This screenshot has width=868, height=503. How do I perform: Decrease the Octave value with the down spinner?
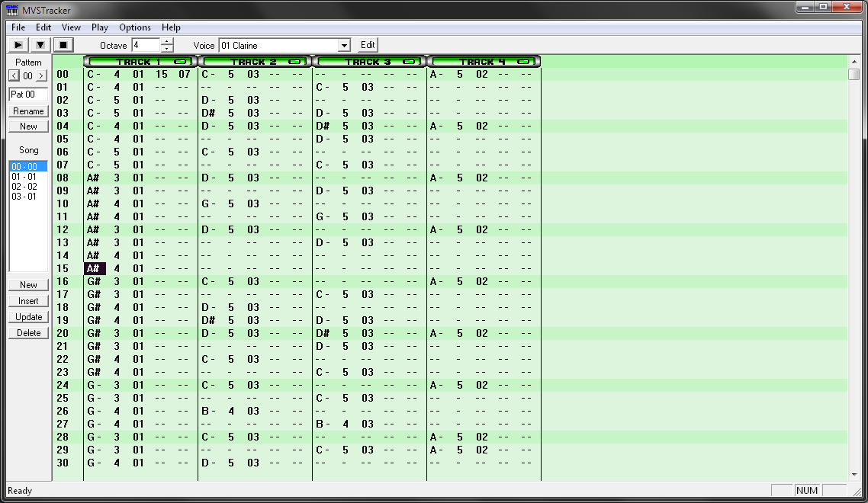click(166, 49)
